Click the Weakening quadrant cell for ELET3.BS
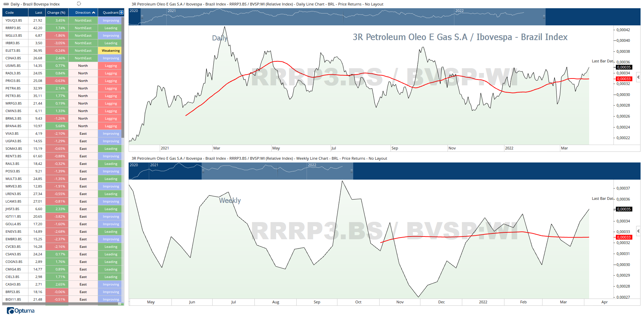Viewport: 644px width, 315px height. [110, 50]
